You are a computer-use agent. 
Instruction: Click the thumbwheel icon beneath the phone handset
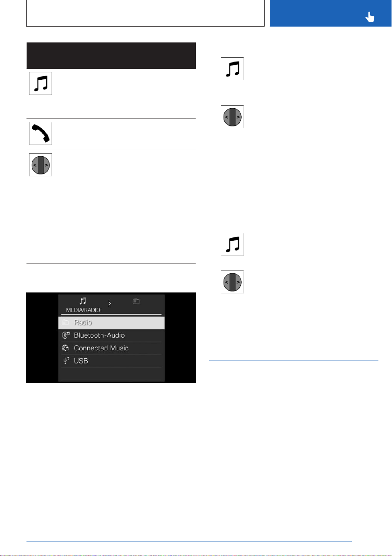[x=41, y=165]
